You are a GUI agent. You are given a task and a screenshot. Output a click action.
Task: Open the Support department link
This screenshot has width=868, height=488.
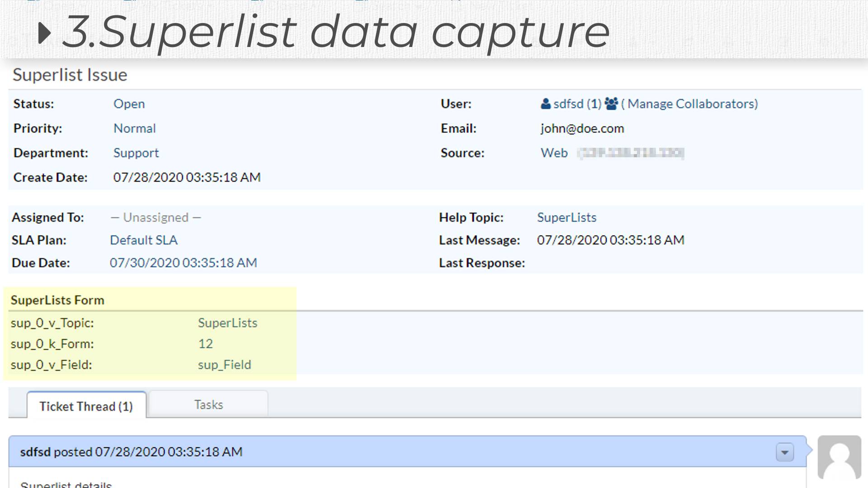tap(136, 153)
